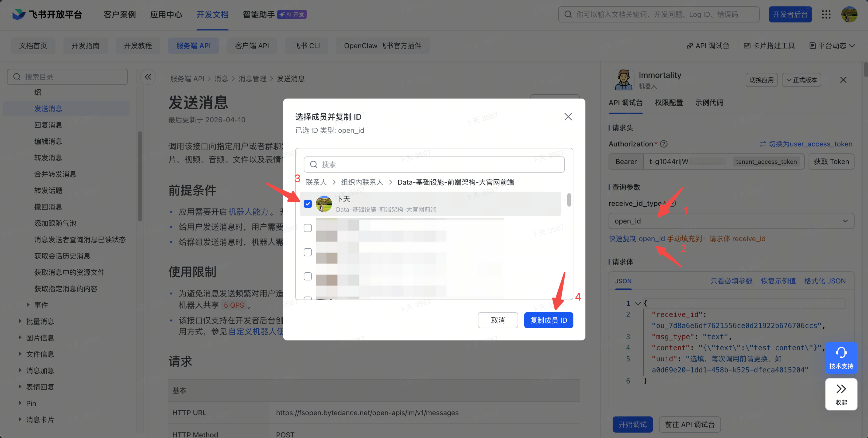Focus the member 搜索 field in dialog
This screenshot has height=438, width=868.
[434, 164]
